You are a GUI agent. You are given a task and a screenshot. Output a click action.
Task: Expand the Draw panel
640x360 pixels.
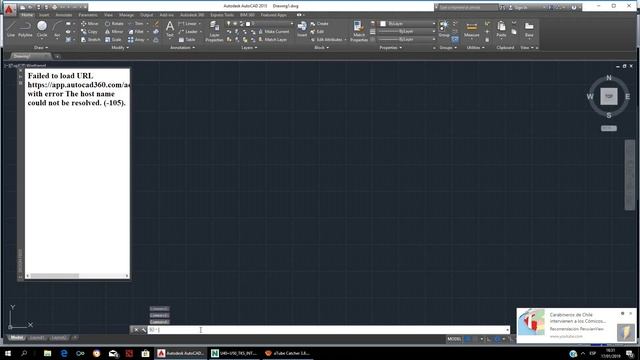40,48
